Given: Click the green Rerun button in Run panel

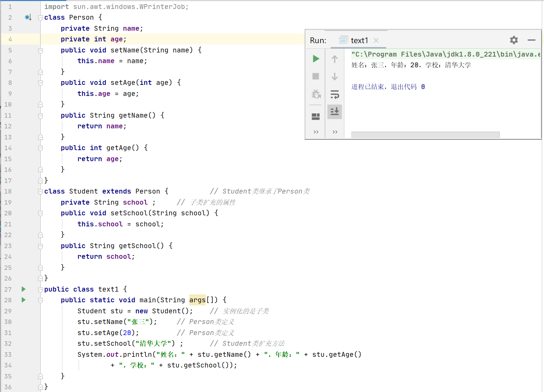Looking at the screenshot, I should [x=316, y=59].
